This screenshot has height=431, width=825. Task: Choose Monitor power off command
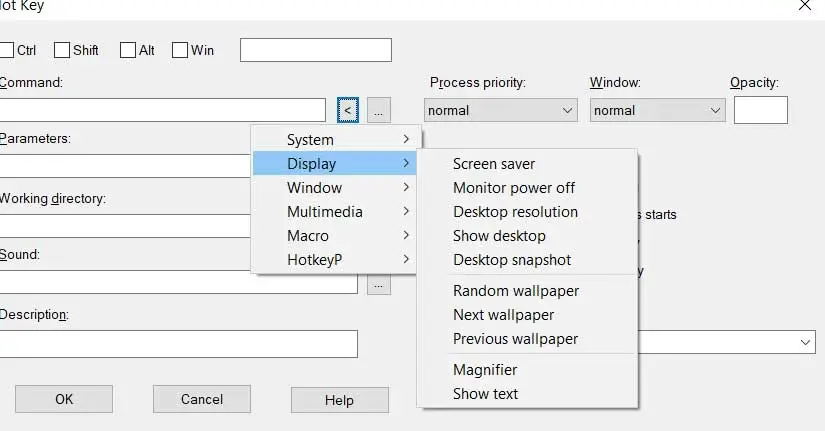click(x=514, y=188)
